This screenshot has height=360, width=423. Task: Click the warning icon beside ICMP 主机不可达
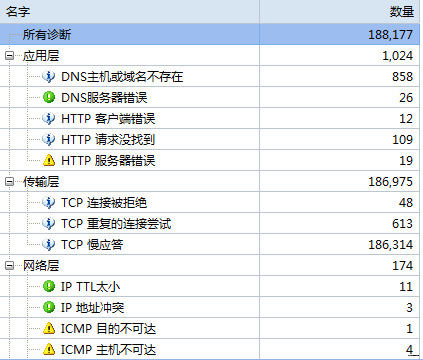49,350
